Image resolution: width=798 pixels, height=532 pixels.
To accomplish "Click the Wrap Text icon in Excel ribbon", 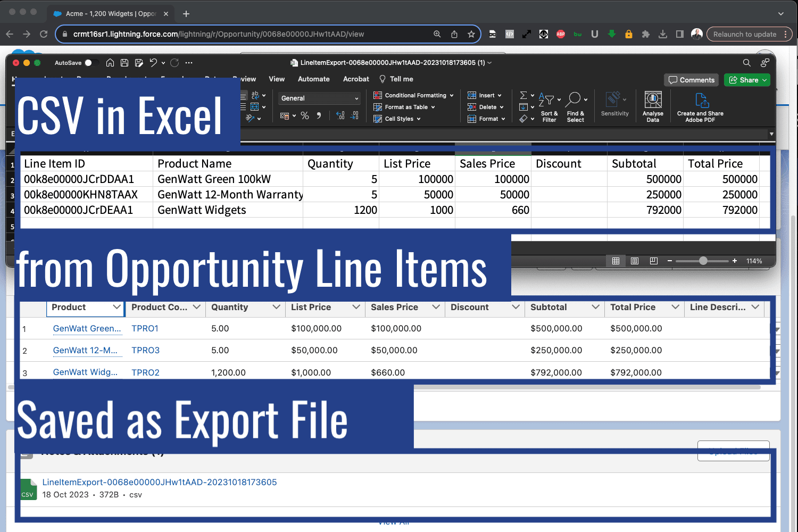I will click(x=255, y=95).
